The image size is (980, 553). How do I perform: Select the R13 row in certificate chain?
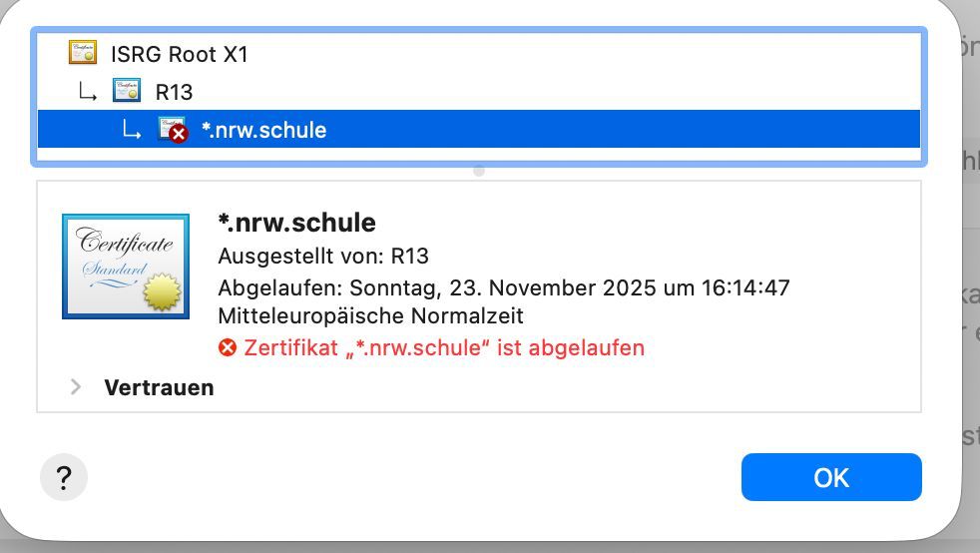[x=174, y=92]
